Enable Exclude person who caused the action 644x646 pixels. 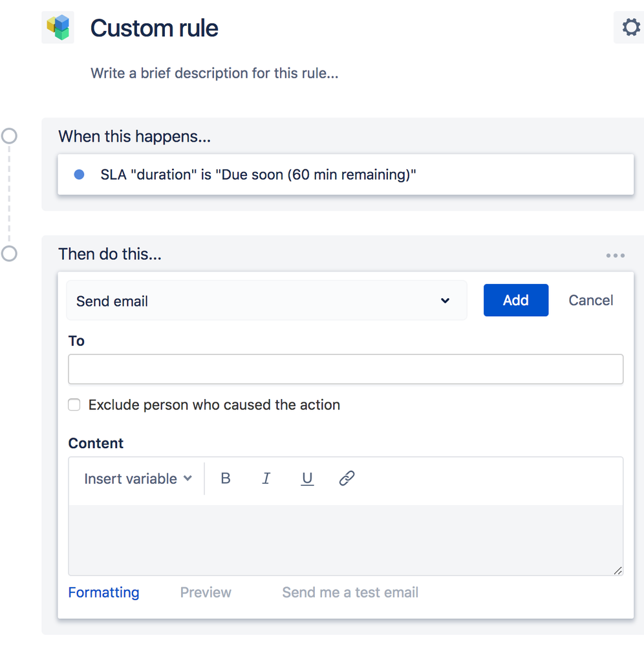75,405
